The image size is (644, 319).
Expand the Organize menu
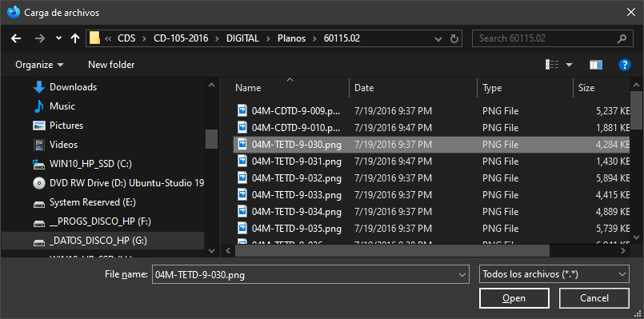point(39,65)
